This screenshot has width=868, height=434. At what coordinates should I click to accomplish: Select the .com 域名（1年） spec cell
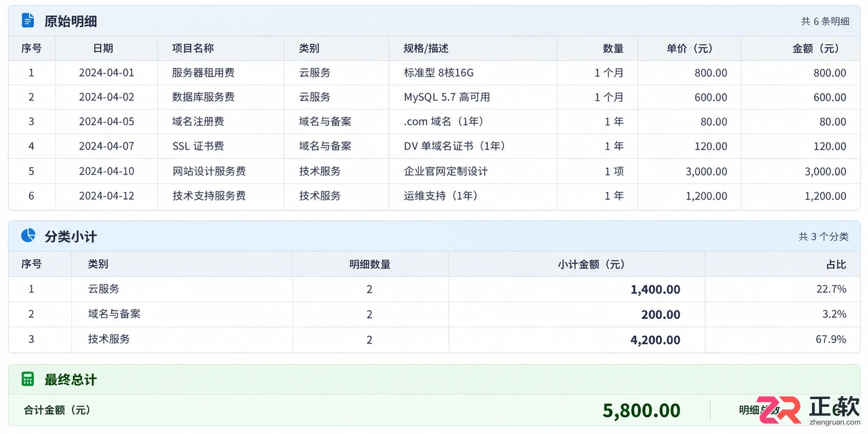point(444,122)
